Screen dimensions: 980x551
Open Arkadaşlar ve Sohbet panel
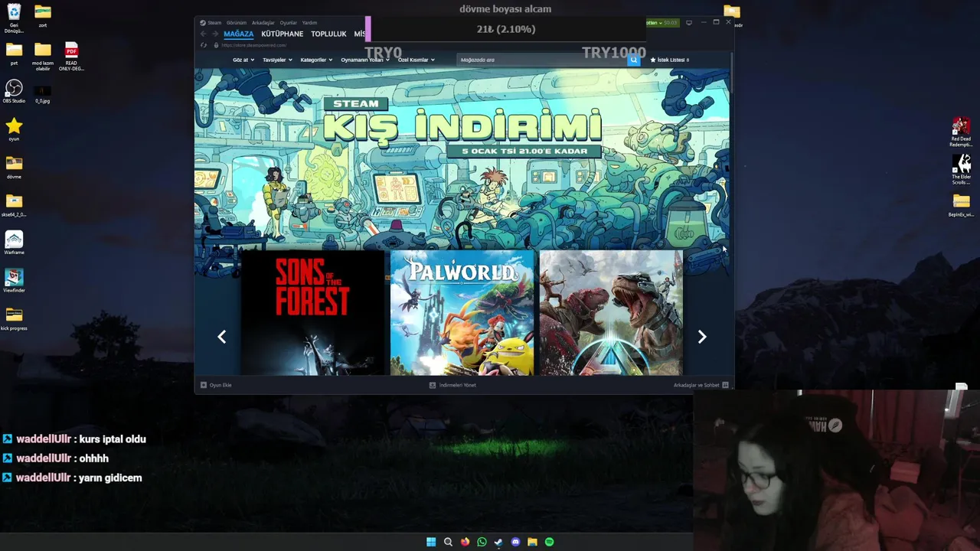click(701, 385)
